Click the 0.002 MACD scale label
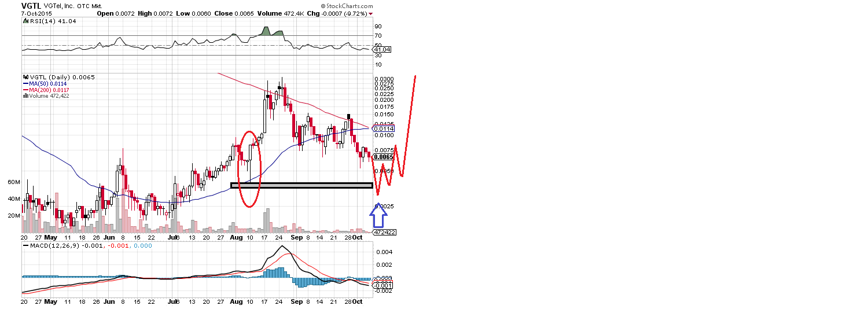868x309 pixels. pos(384,265)
